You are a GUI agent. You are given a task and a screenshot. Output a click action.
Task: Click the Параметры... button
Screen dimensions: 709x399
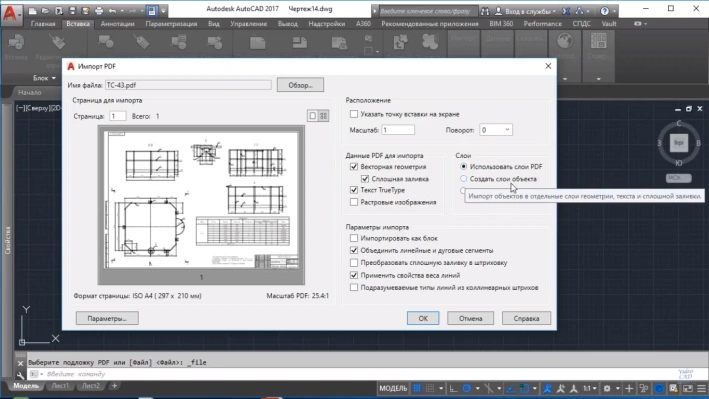[107, 318]
